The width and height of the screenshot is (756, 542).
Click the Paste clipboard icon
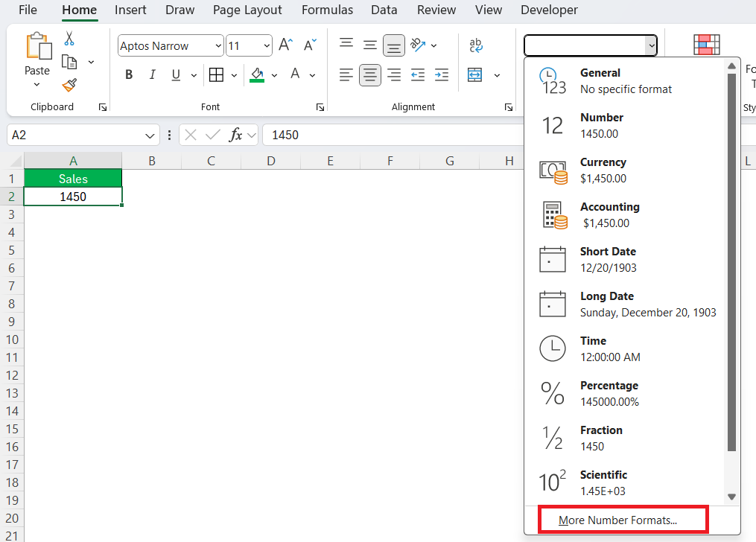pos(38,47)
